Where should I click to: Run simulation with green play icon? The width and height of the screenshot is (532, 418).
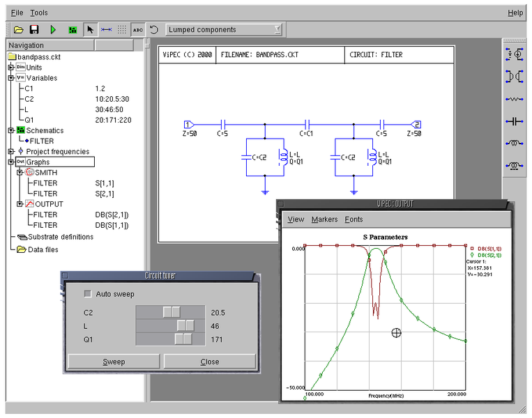(53, 30)
